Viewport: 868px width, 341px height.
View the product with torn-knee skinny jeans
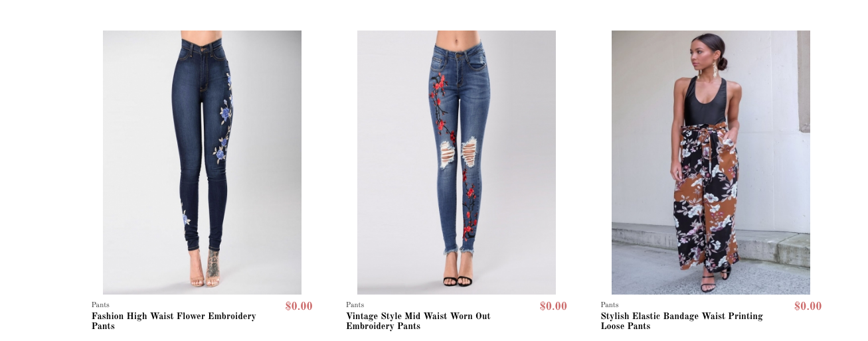[456, 163]
